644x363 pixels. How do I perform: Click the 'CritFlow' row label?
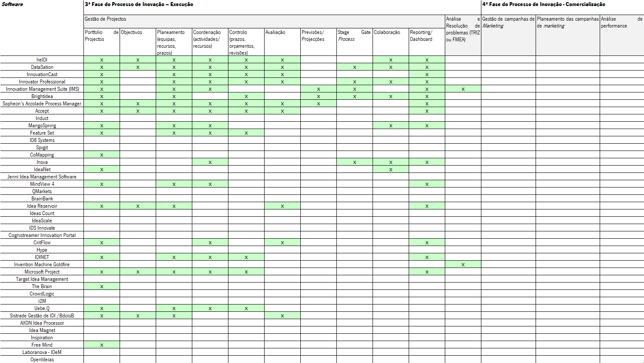pyautogui.click(x=42, y=243)
